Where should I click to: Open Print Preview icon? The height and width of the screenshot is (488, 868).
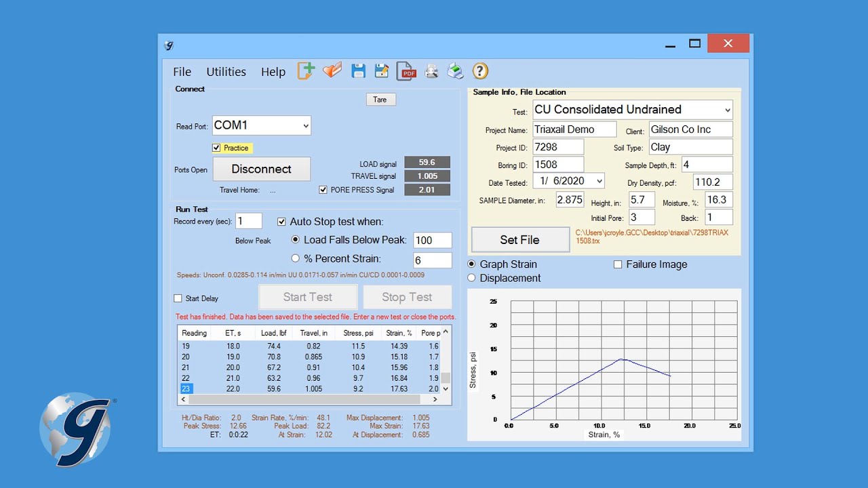(x=431, y=70)
